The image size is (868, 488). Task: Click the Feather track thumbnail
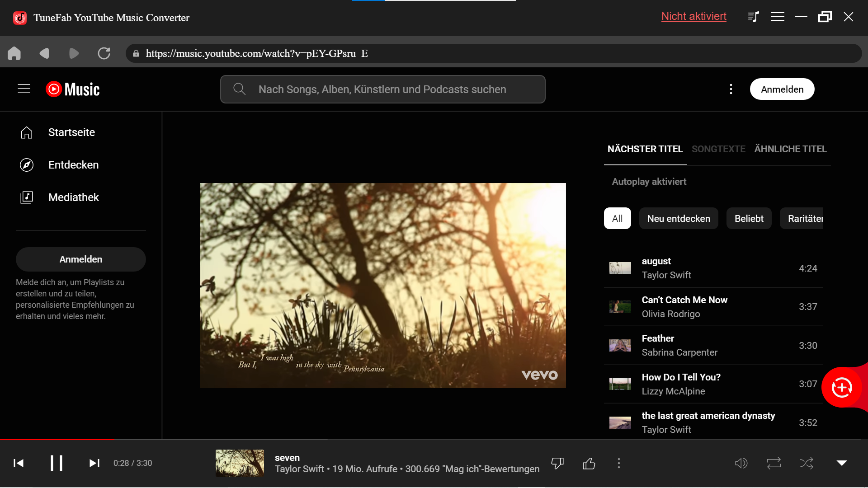pos(620,345)
